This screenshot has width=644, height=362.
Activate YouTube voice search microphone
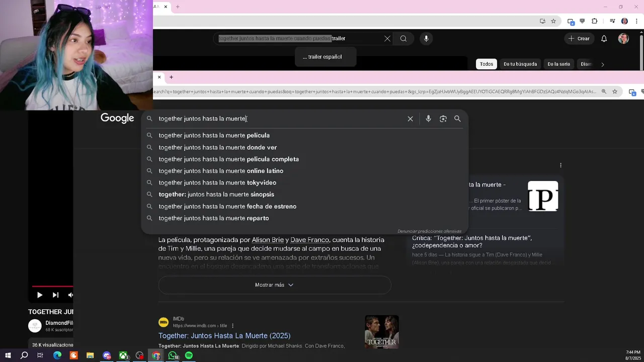tap(426, 39)
